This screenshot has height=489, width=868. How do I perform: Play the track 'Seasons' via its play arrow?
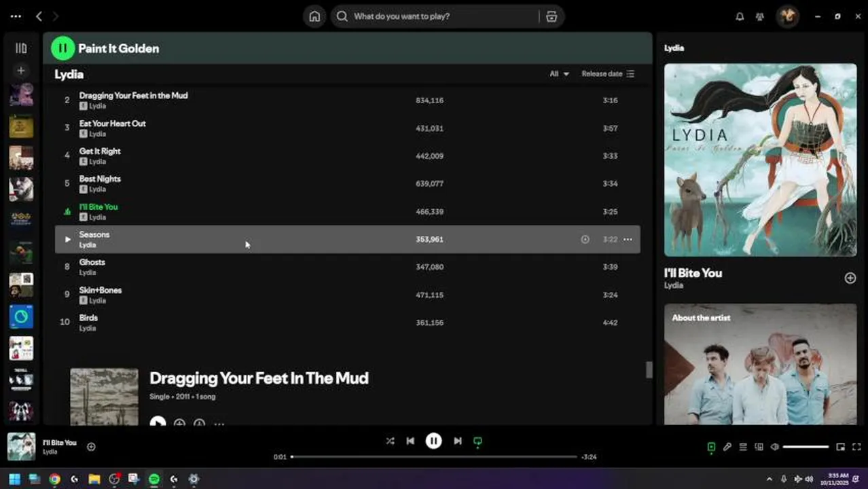point(67,239)
